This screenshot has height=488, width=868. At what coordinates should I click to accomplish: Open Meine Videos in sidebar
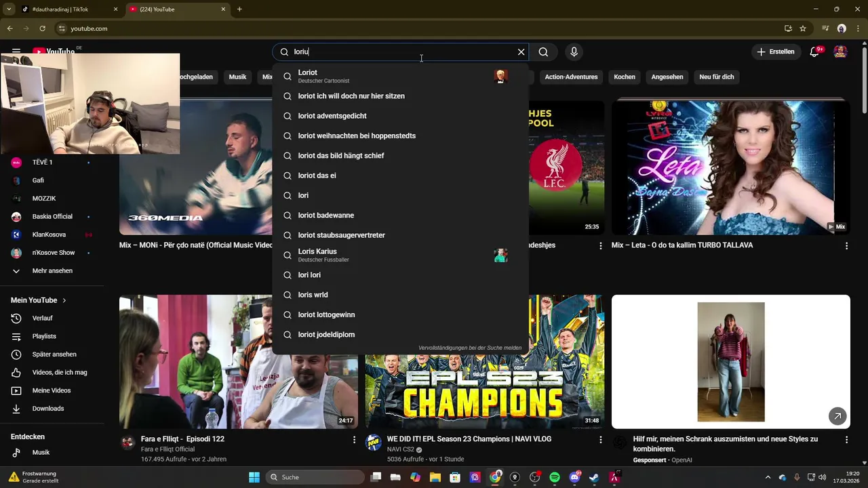pyautogui.click(x=52, y=390)
